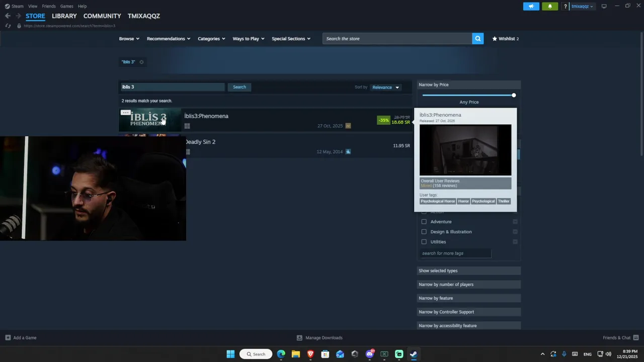Open the View menu

click(33, 6)
